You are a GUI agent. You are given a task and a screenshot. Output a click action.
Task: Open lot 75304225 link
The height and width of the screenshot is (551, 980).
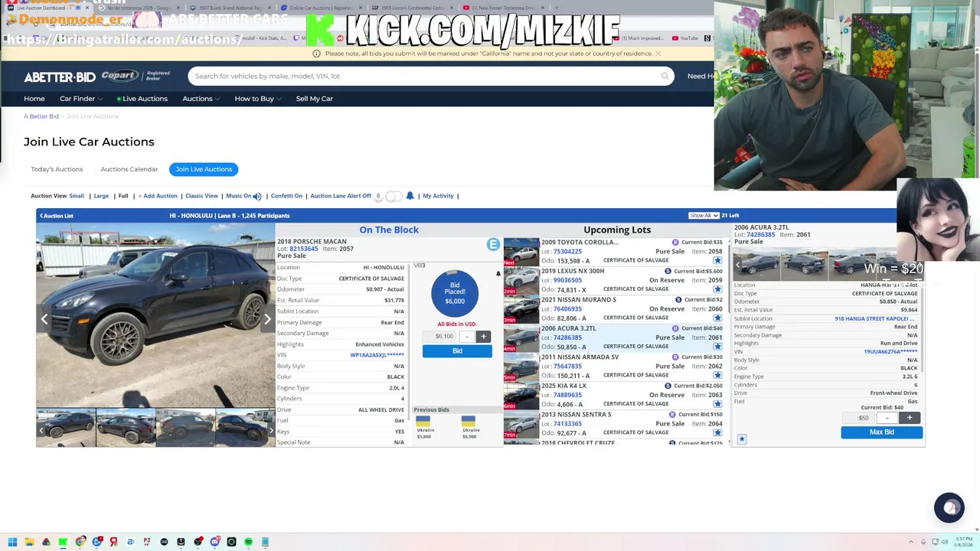click(x=567, y=252)
